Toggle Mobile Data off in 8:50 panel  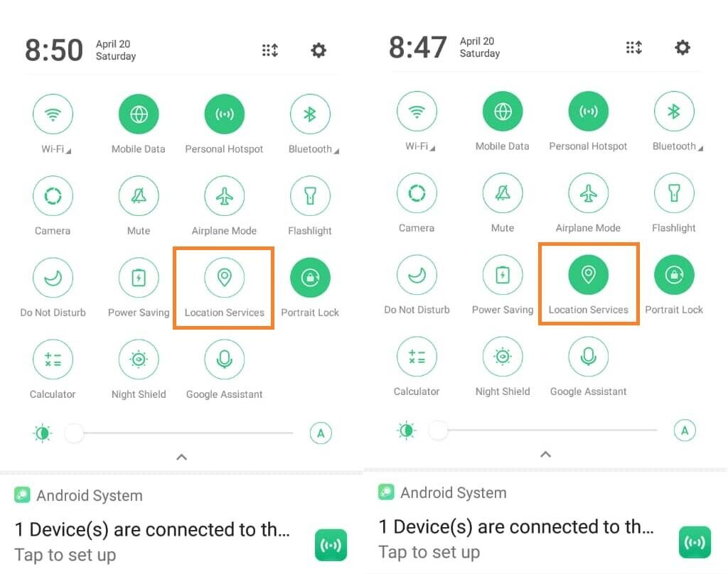pos(139,114)
